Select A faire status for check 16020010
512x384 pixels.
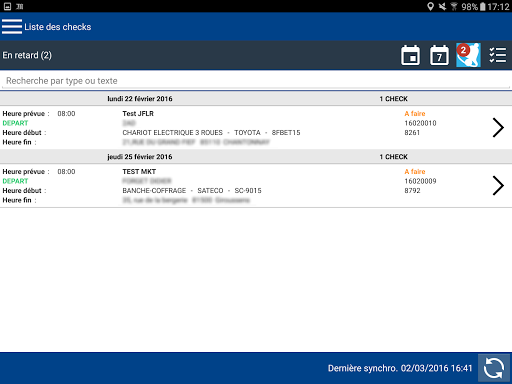tap(415, 114)
